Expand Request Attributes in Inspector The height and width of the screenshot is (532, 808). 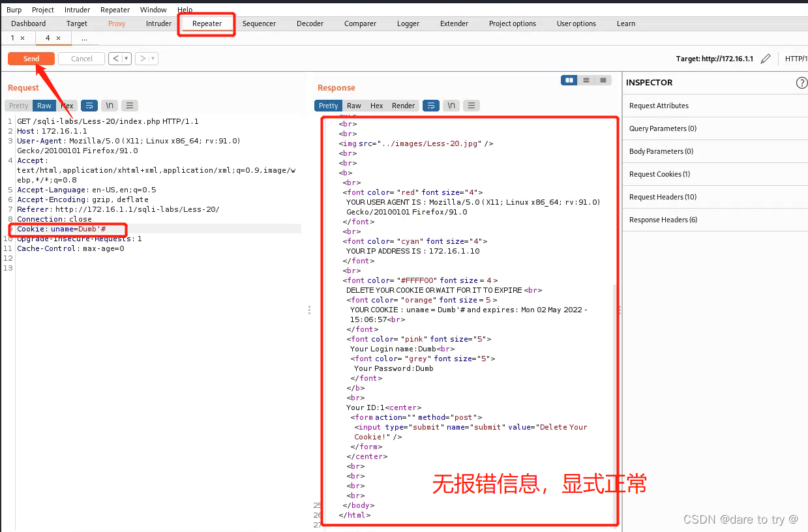pyautogui.click(x=715, y=106)
